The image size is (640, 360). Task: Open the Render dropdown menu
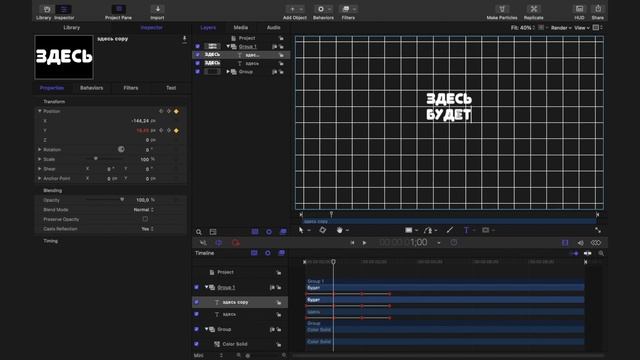tap(561, 28)
